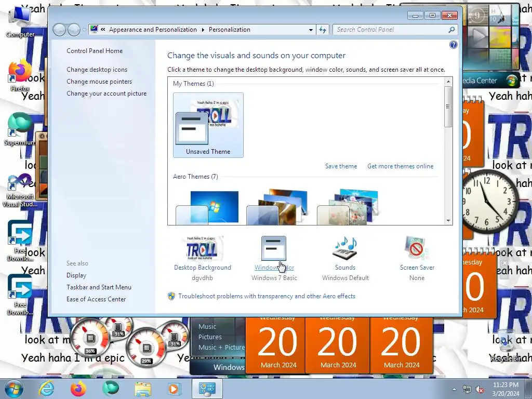This screenshot has height=399, width=532.
Task: Open Windows Explorer folder on taskbar
Action: pyautogui.click(x=143, y=389)
